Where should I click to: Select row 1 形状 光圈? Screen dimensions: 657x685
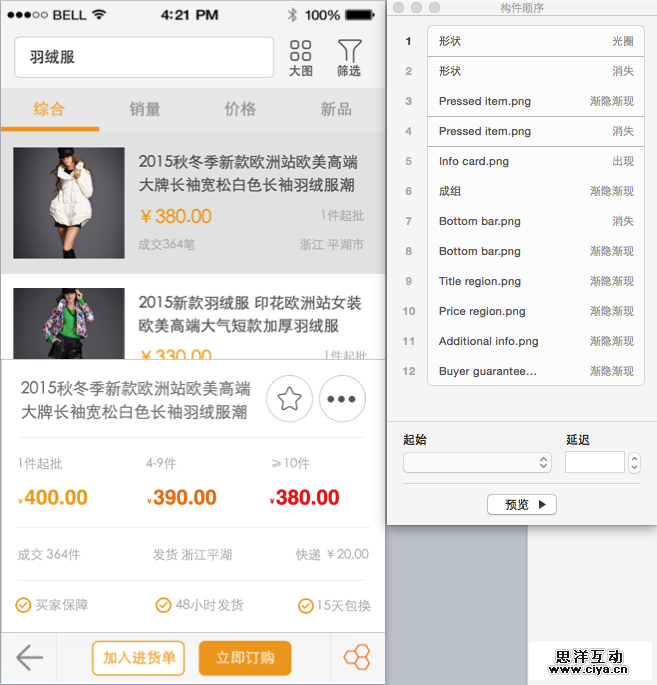coord(536,41)
